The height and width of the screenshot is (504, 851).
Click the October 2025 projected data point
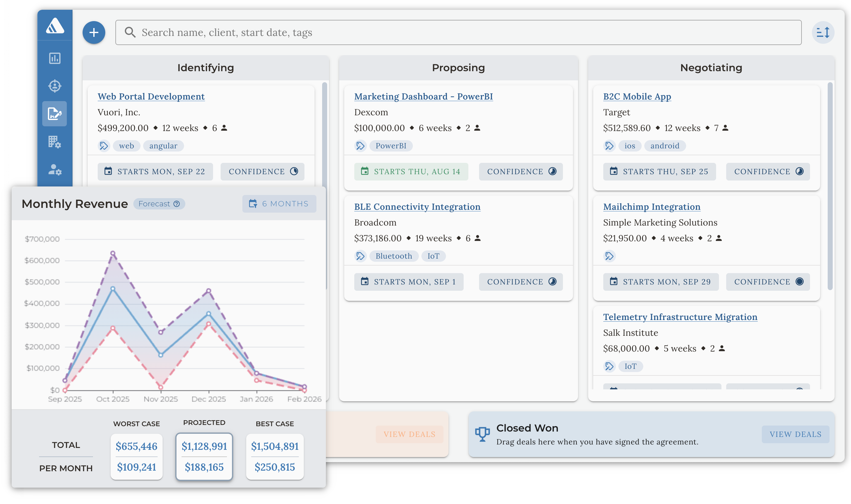tap(113, 289)
